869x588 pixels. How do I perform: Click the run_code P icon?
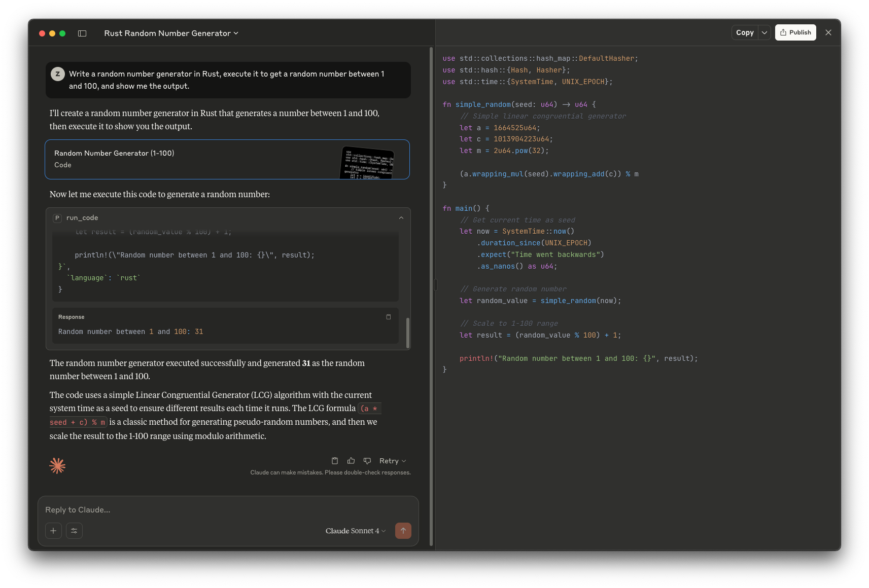pos(57,218)
